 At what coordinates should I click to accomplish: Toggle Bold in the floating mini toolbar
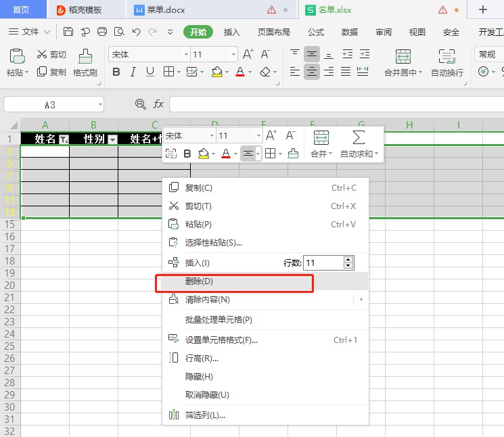[x=187, y=154]
